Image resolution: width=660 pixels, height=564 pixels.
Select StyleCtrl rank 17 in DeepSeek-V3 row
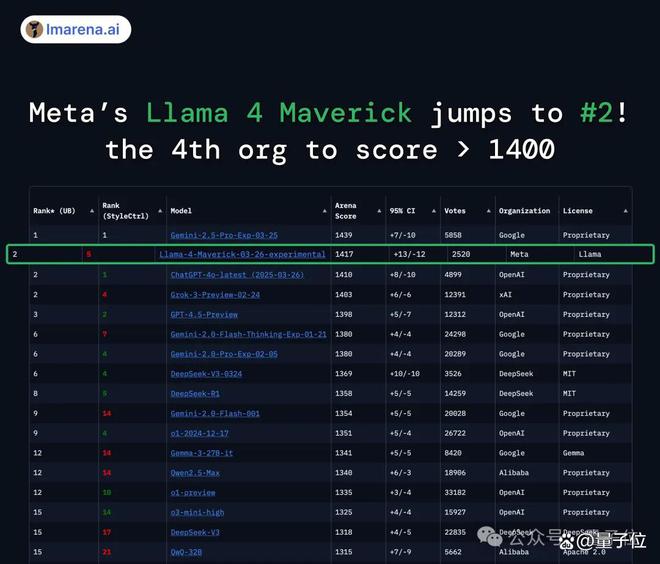[106, 532]
